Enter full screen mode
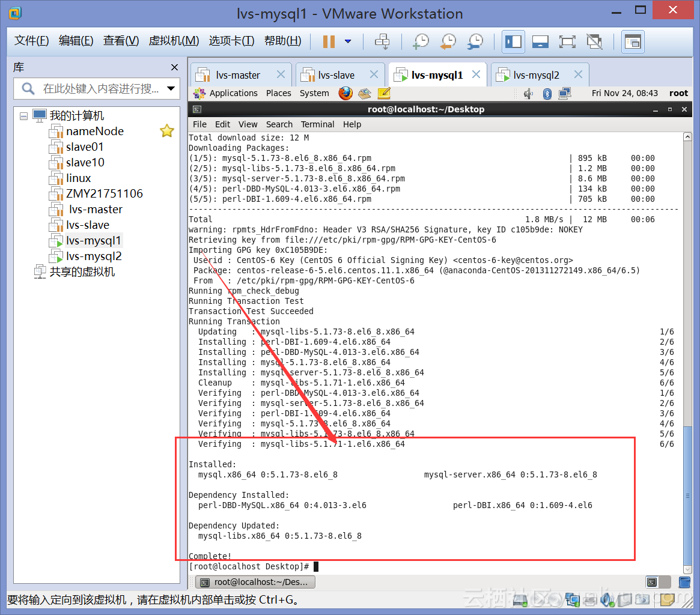 coord(567,42)
